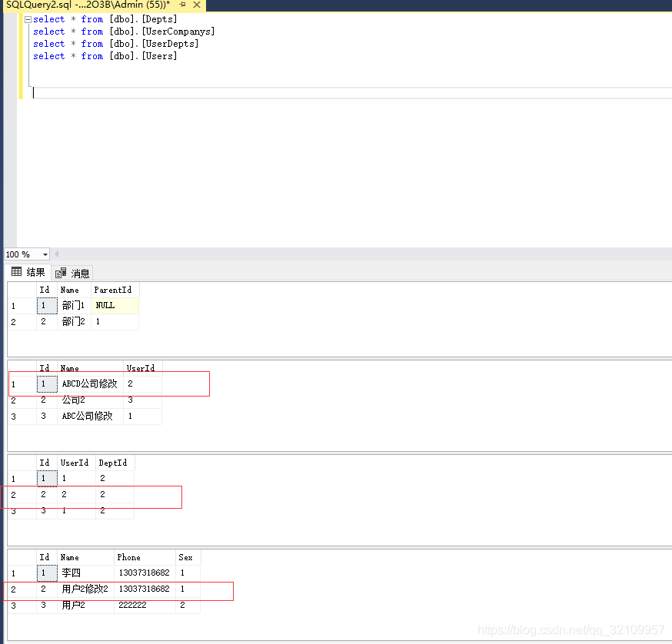Select the 用户2 name cell in row 3
The height and width of the screenshot is (644, 672).
pos(85,605)
